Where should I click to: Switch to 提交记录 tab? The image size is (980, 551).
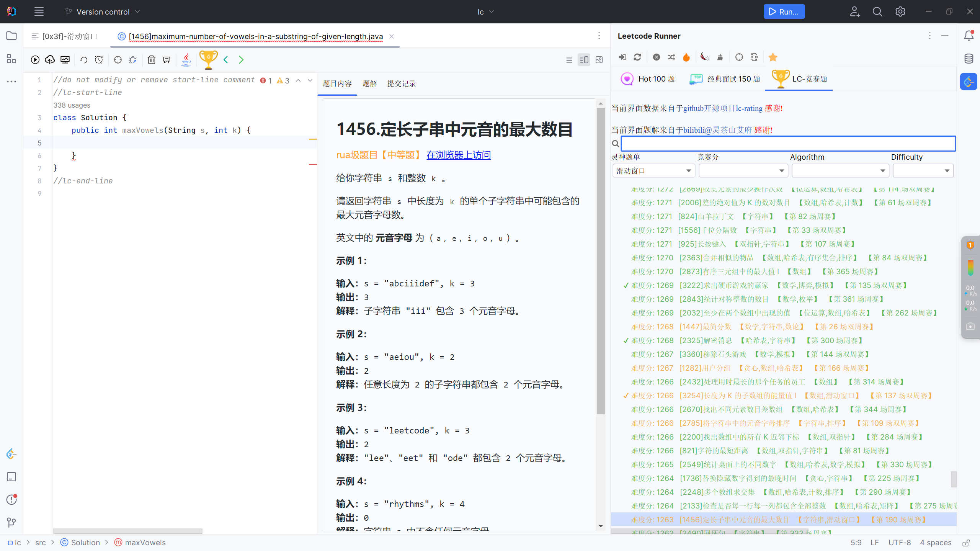click(402, 83)
